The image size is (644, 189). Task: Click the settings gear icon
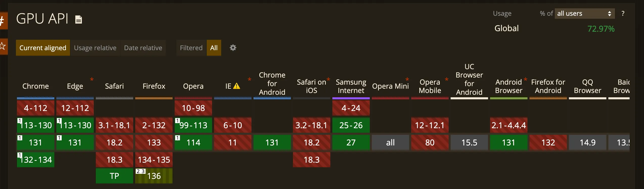click(233, 48)
